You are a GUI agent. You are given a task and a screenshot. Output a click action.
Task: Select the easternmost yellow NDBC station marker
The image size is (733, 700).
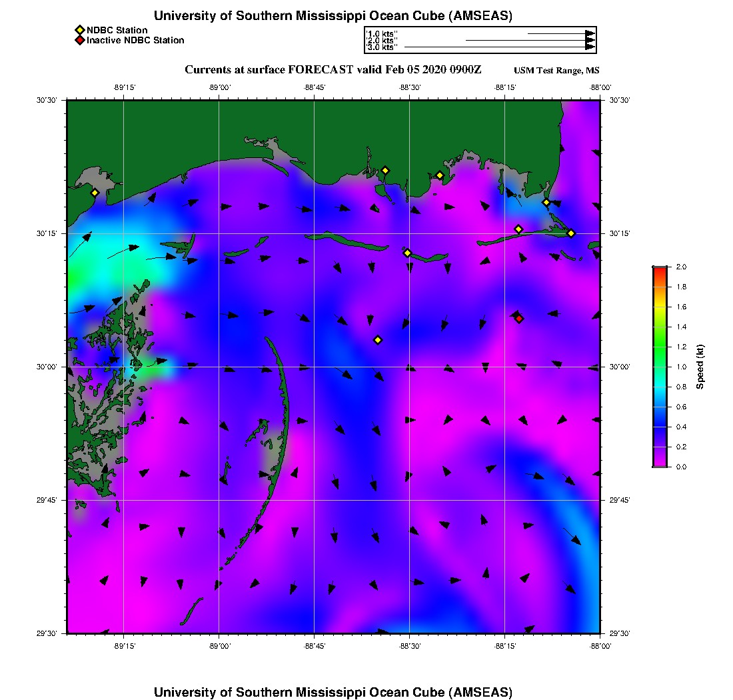coord(571,233)
